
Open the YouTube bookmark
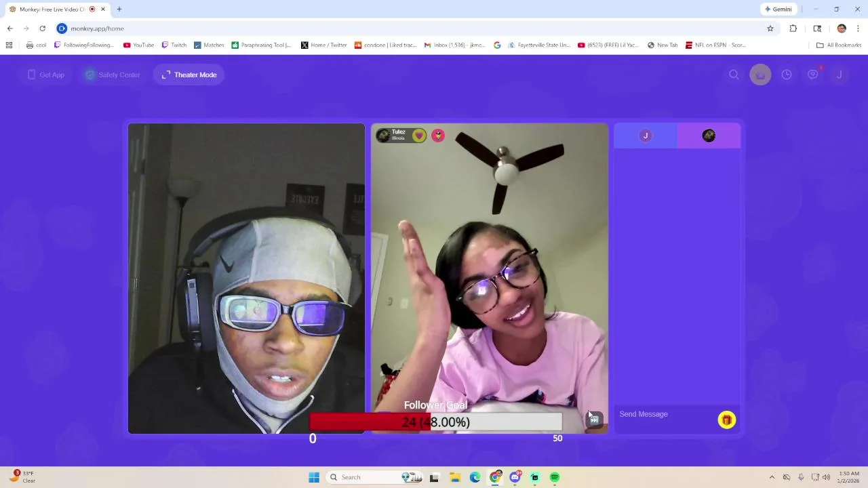pyautogui.click(x=138, y=45)
